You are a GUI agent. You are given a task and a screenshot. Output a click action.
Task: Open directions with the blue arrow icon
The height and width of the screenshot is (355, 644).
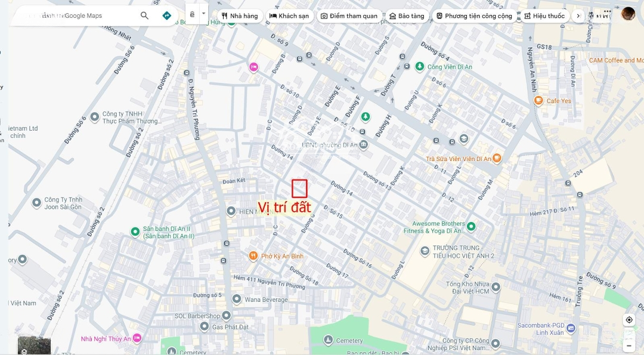tap(167, 16)
